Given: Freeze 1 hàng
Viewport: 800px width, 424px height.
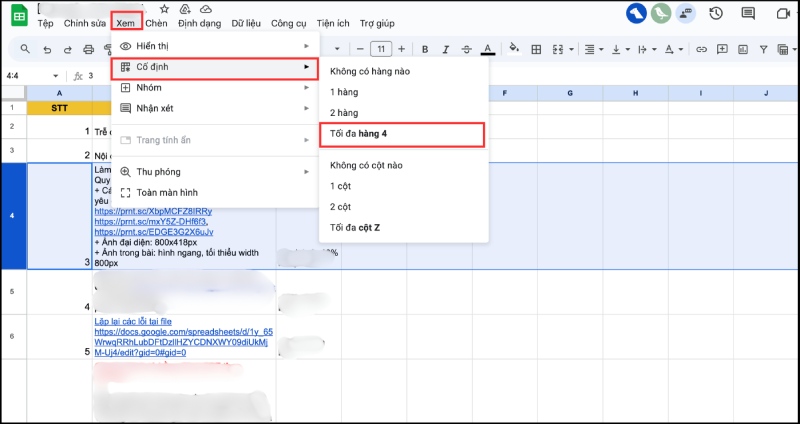Looking at the screenshot, I should [404, 92].
